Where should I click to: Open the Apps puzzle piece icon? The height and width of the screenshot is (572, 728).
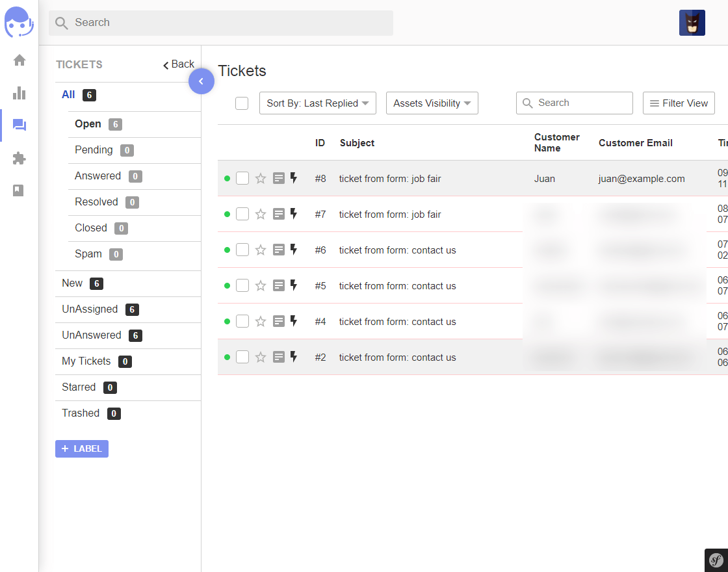(x=19, y=158)
